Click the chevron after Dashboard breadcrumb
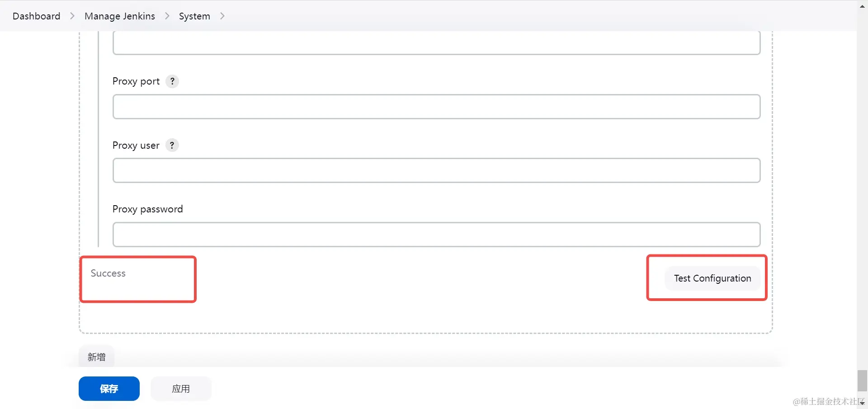This screenshot has height=409, width=868. [x=71, y=16]
